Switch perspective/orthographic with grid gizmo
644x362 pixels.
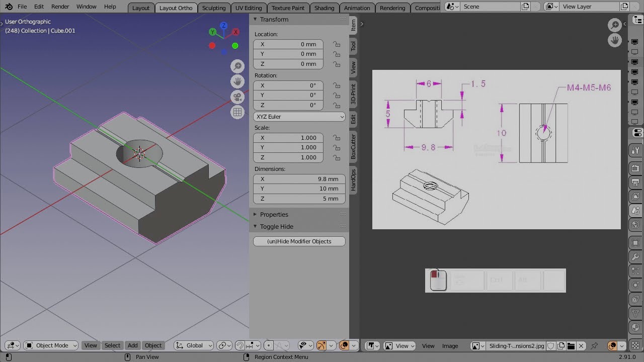(237, 112)
